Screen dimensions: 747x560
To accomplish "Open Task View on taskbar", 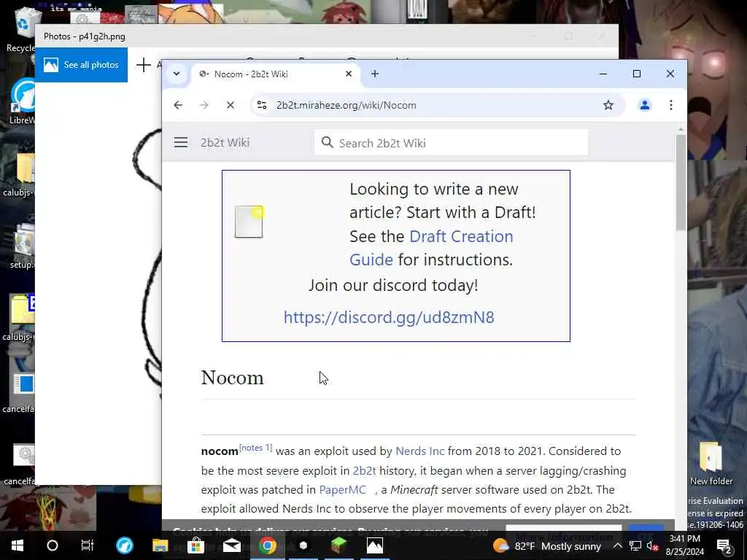I will 88,545.
